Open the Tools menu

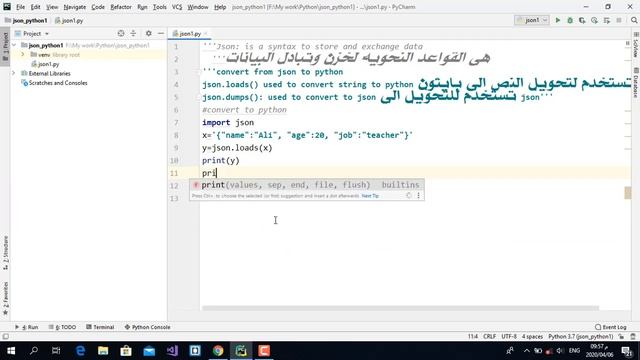click(x=159, y=7)
